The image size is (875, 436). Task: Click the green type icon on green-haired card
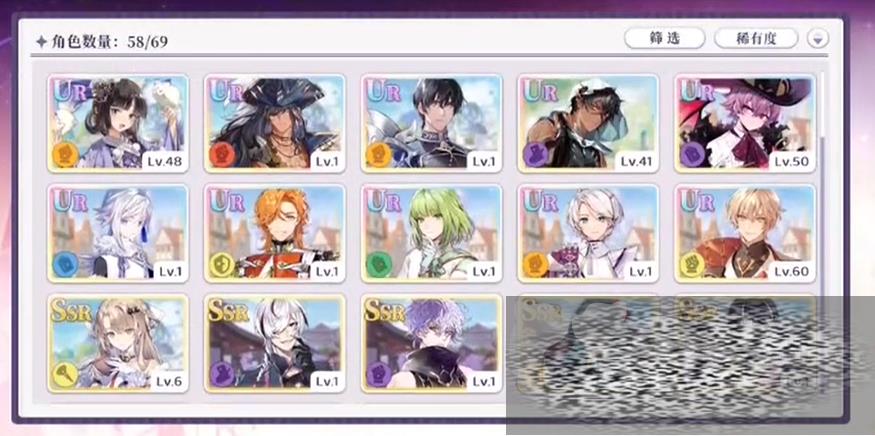(x=378, y=265)
